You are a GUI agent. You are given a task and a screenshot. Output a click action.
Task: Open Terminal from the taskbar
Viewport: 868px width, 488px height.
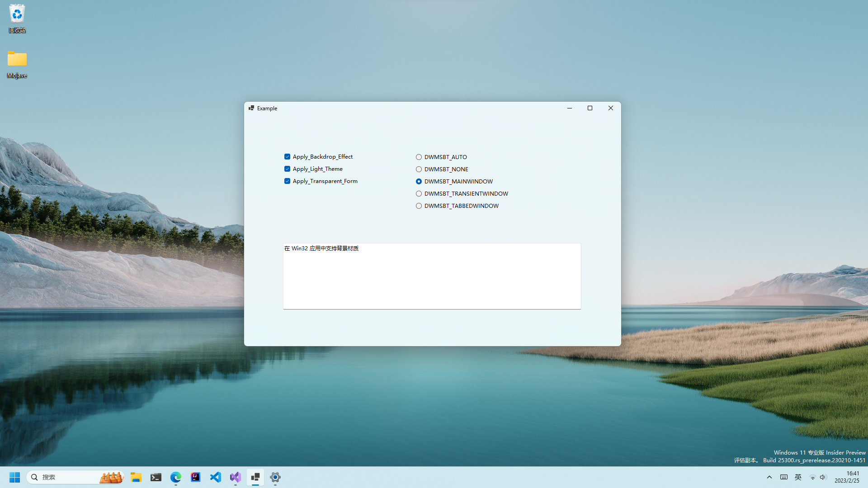point(156,477)
